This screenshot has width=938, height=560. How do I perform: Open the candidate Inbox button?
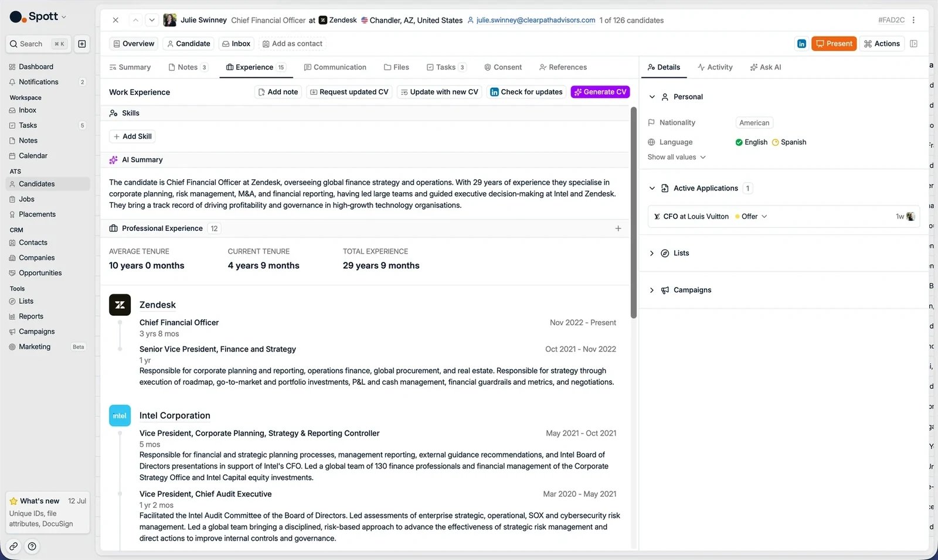[236, 44]
